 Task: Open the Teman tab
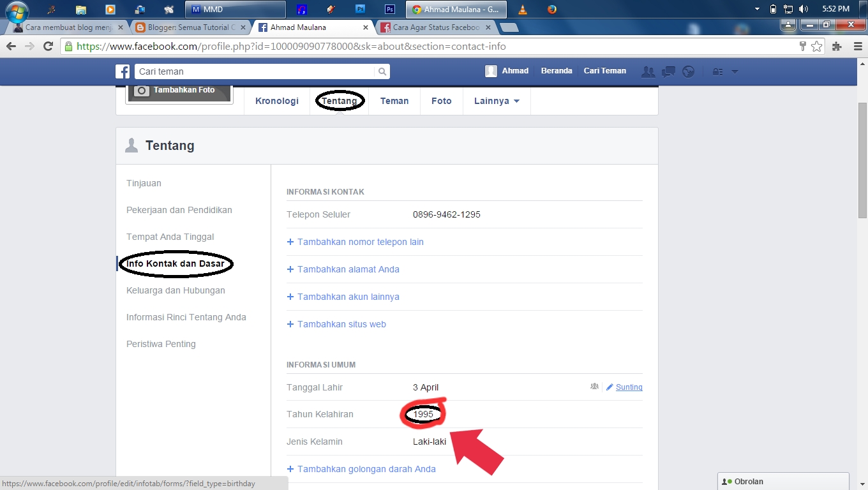(x=394, y=101)
